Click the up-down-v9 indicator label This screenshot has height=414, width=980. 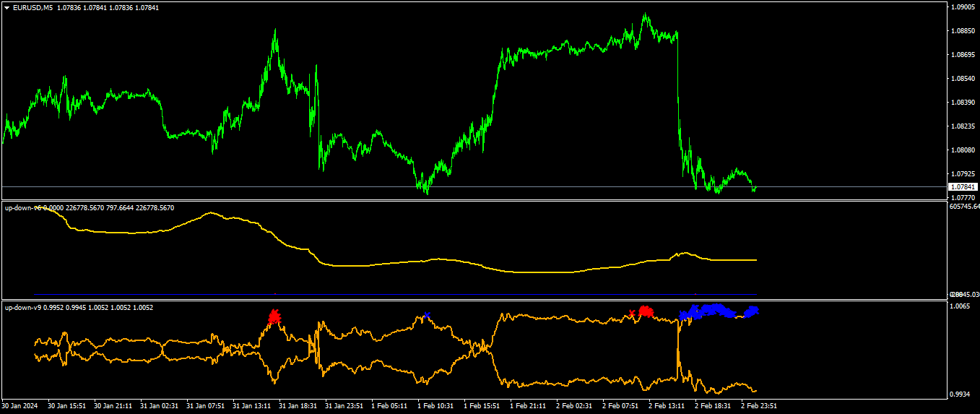click(x=23, y=308)
